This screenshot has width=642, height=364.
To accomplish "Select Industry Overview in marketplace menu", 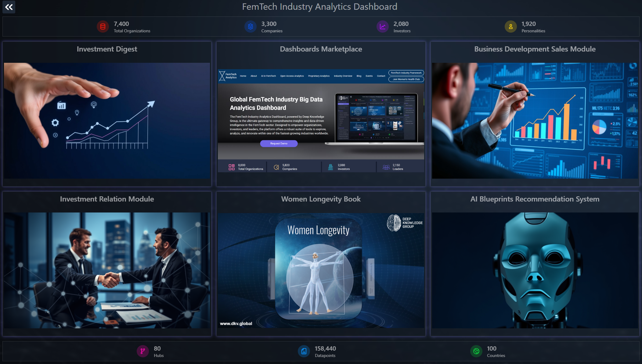I will click(x=343, y=76).
